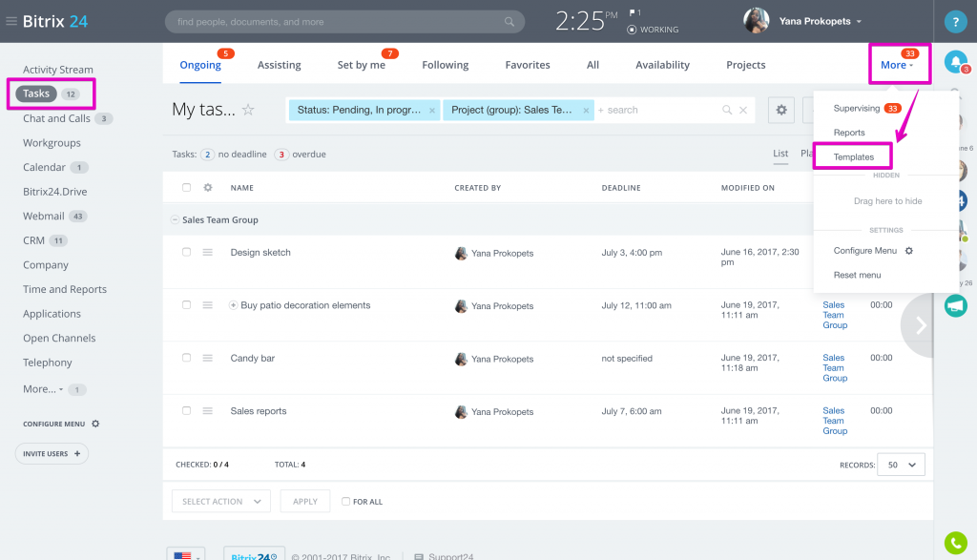The image size is (977, 560).
Task: Switch to List view mode
Action: [x=780, y=154]
